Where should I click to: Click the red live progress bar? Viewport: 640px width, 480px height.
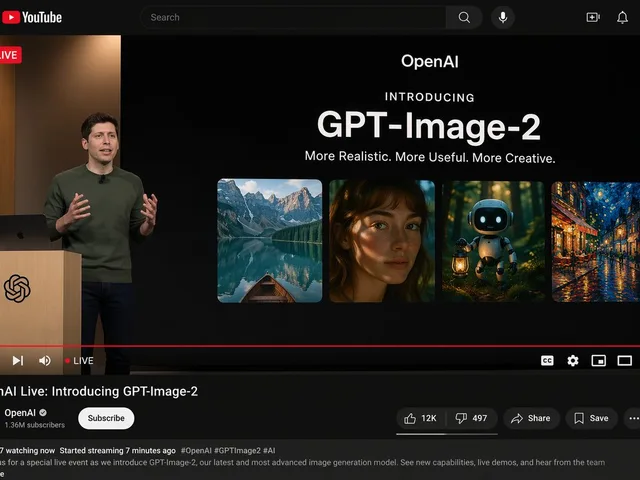point(320,346)
